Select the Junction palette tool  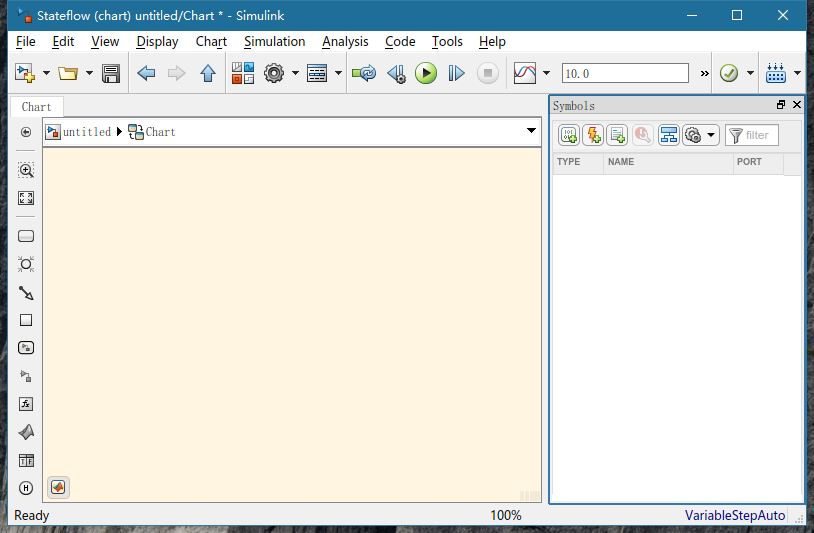point(26,264)
